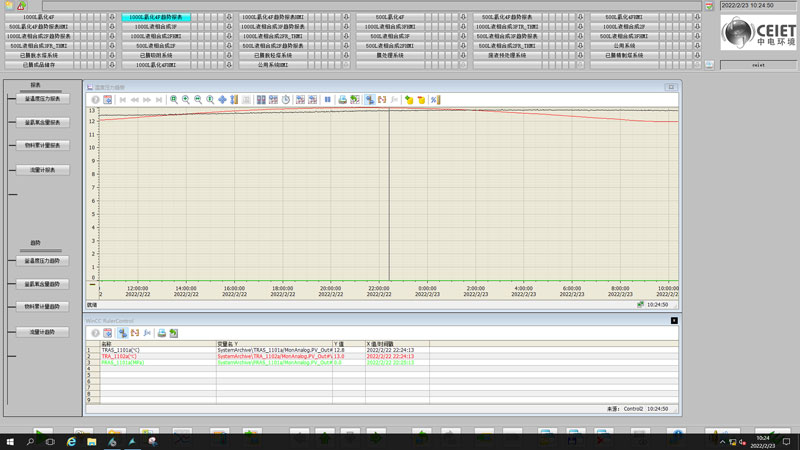Click the red-green icon left of date field
Viewport: 800px width, 450px height.
[709, 6]
